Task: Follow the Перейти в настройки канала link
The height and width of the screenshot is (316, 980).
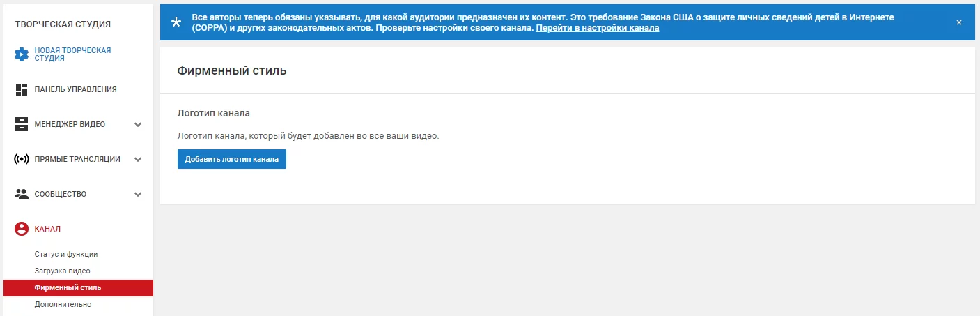Action: click(x=598, y=29)
